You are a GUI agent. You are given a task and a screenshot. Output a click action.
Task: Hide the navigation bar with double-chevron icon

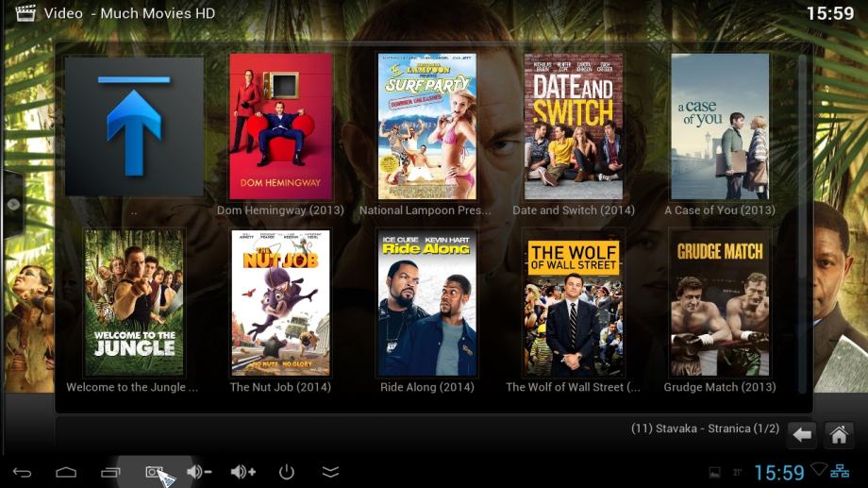tap(330, 472)
